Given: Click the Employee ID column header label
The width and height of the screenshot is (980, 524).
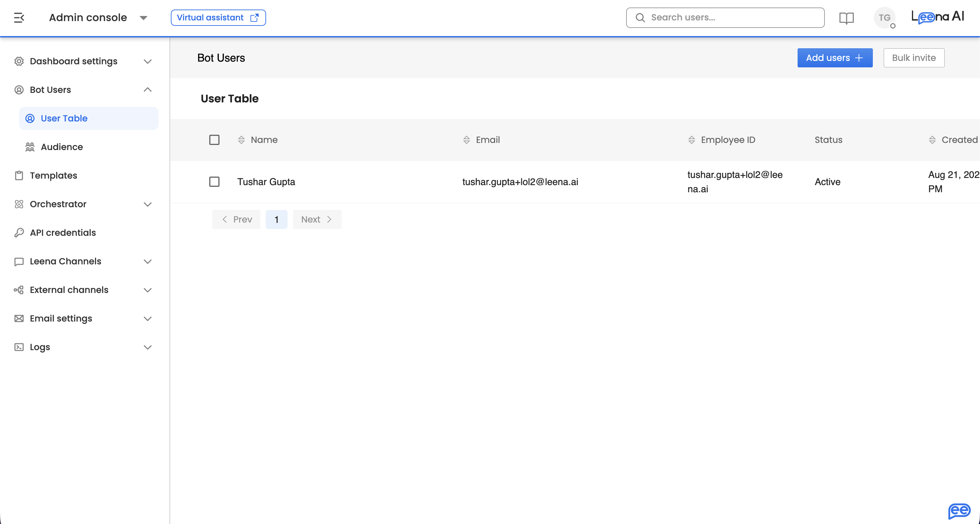Looking at the screenshot, I should tap(728, 140).
